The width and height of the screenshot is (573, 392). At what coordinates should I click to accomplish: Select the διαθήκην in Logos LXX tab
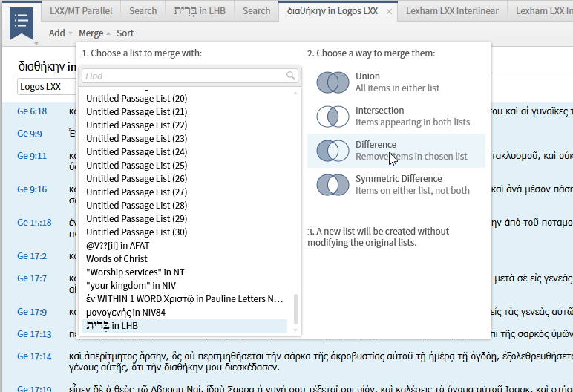coord(333,11)
